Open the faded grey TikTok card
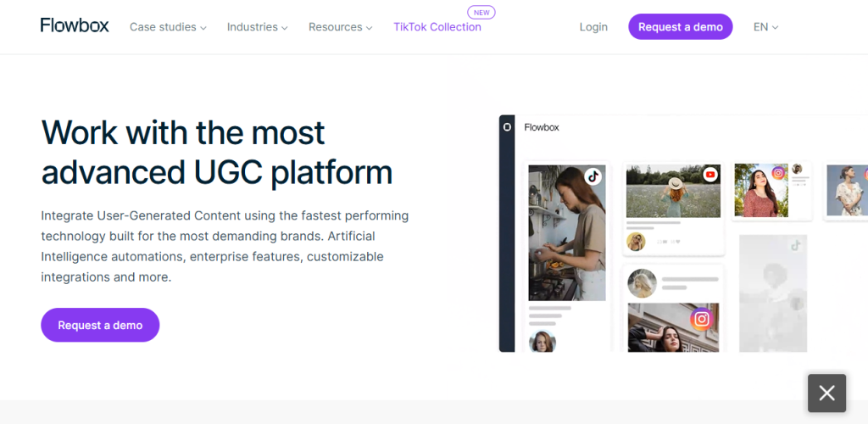 pyautogui.click(x=773, y=293)
